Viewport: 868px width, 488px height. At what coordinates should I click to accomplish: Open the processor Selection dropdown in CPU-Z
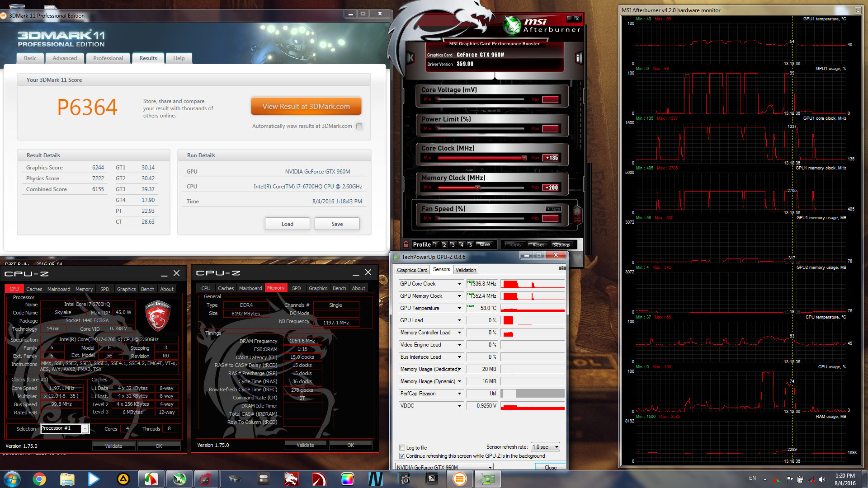(x=85, y=428)
